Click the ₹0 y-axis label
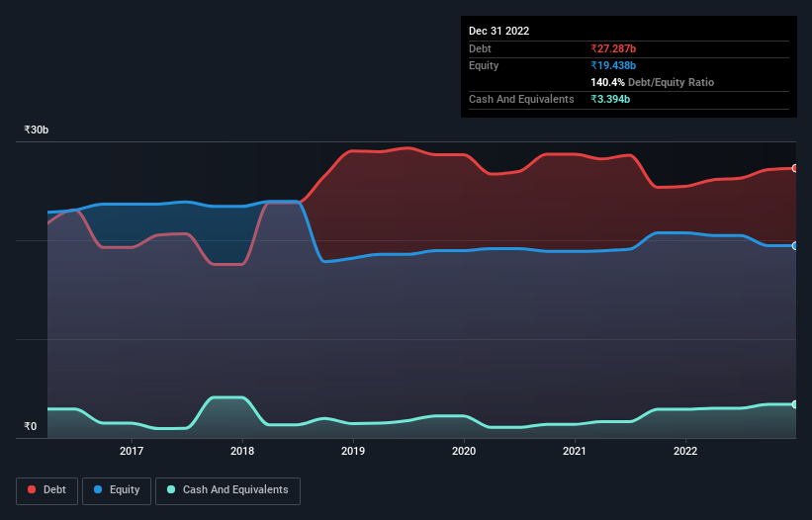This screenshot has height=520, width=812. tap(31, 426)
